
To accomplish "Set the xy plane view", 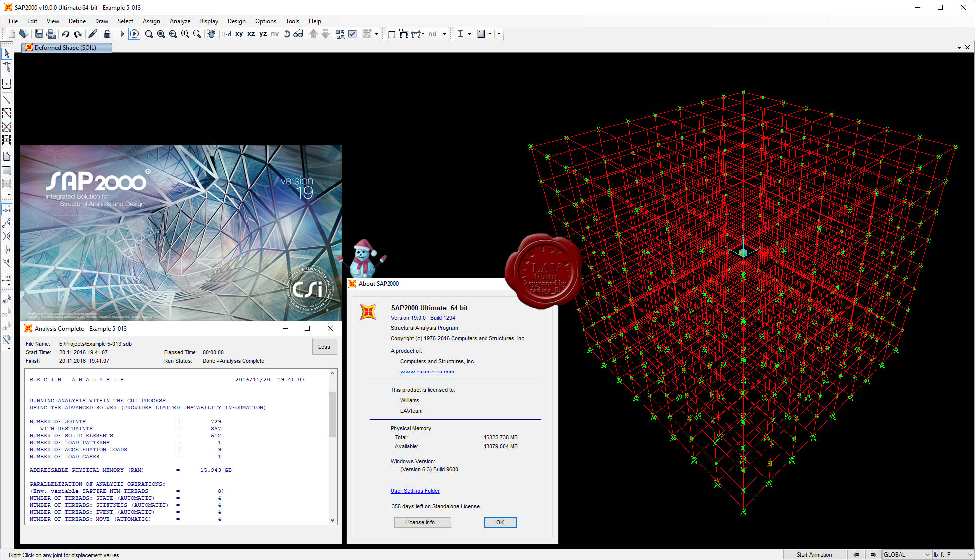I will (x=239, y=34).
